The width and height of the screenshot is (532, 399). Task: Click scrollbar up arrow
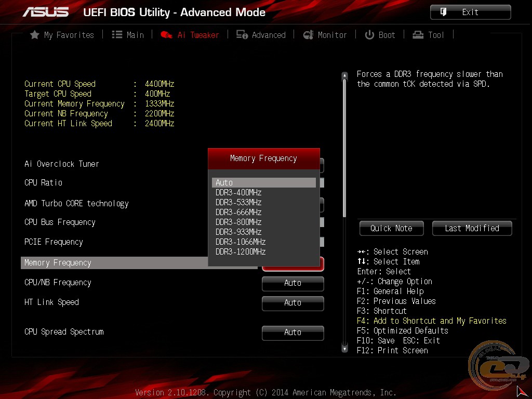(x=345, y=75)
